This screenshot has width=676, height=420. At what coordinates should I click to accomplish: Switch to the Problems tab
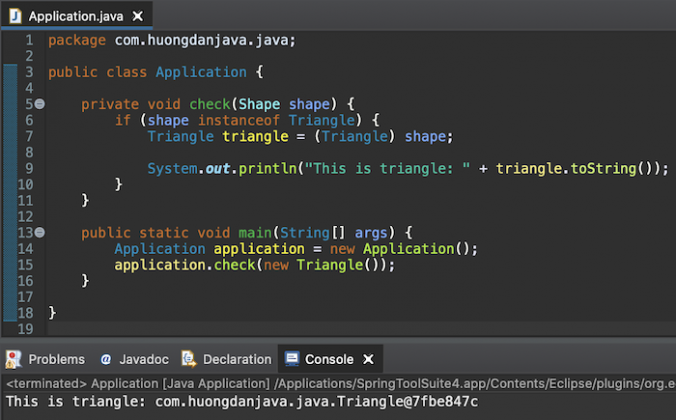(x=56, y=359)
